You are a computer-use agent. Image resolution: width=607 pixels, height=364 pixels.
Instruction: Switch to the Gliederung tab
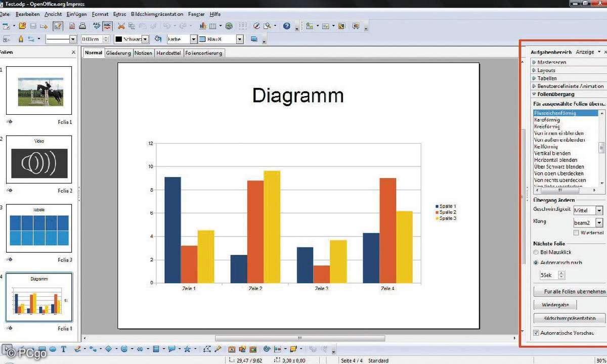coord(118,53)
